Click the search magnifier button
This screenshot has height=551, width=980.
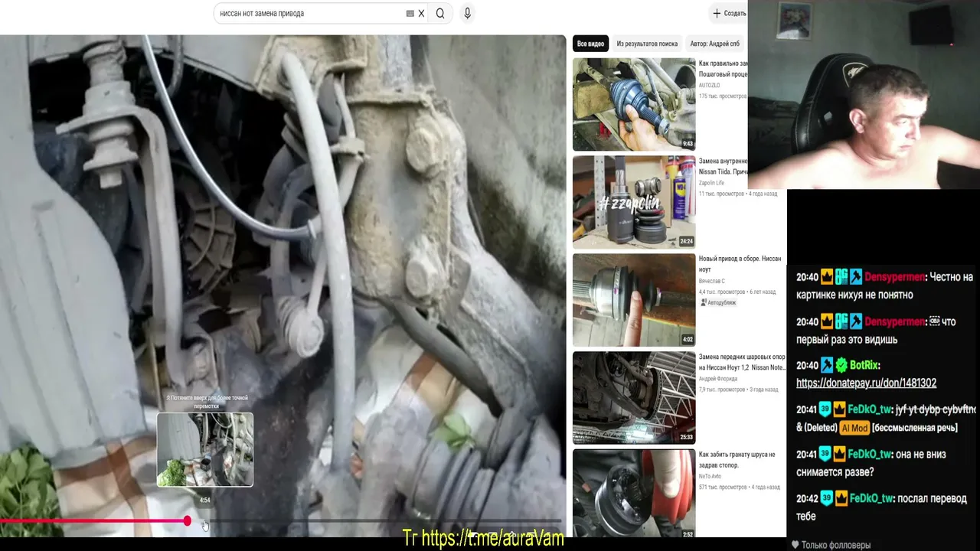coord(440,13)
